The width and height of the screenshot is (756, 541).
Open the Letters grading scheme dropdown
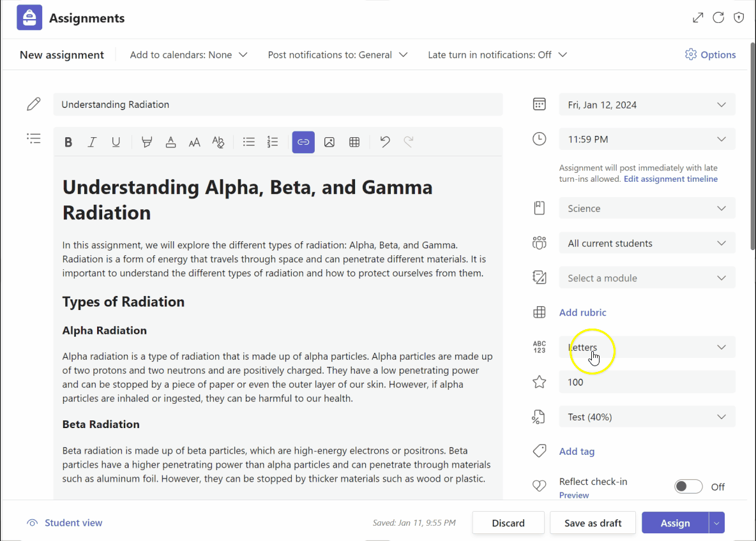pos(646,347)
